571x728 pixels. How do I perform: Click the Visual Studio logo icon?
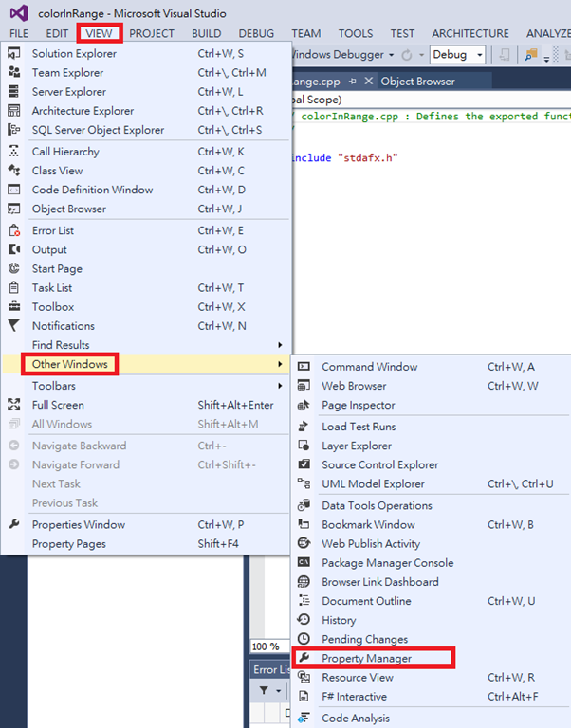tap(19, 13)
